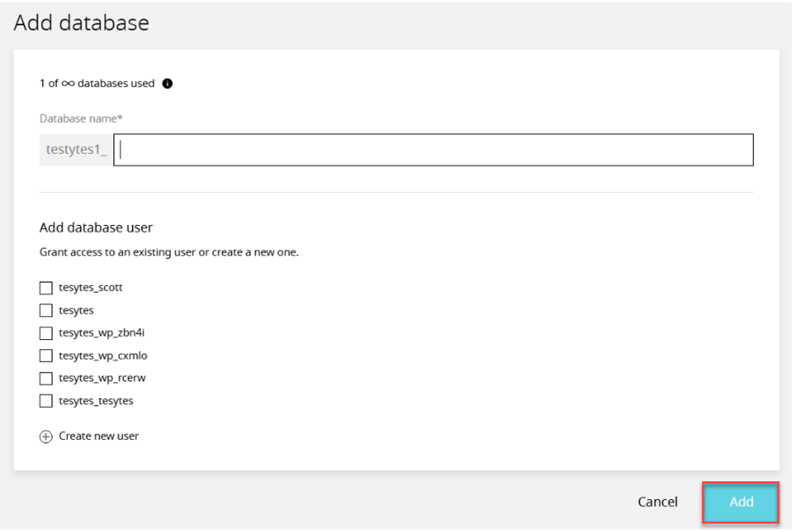Click the 'Add database' page title
The height and width of the screenshot is (532, 792).
tap(81, 23)
